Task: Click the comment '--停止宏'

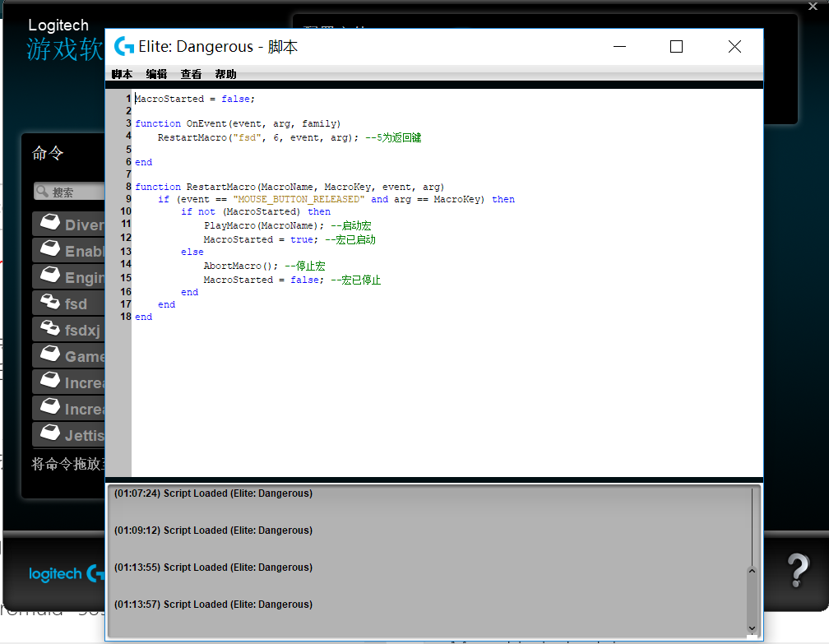Action: pos(305,266)
